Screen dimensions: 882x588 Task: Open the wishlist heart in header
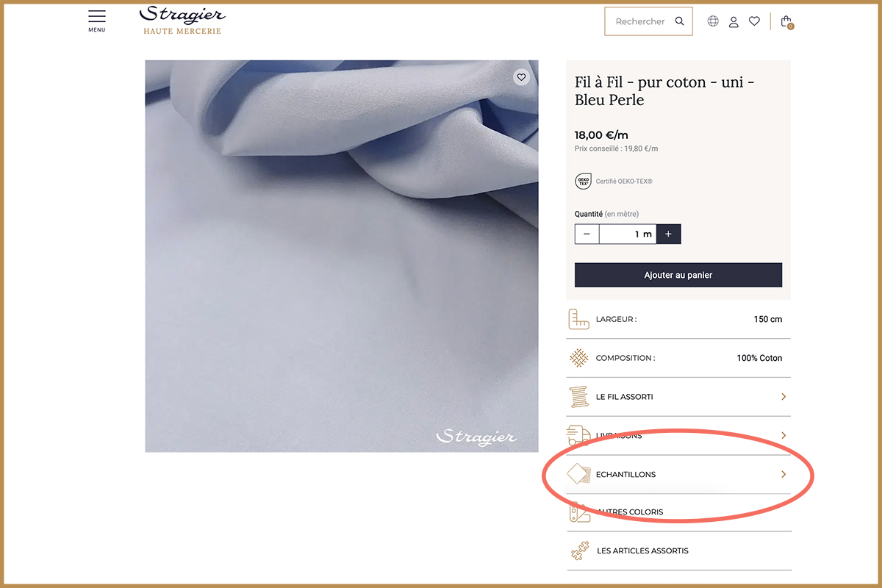754,21
